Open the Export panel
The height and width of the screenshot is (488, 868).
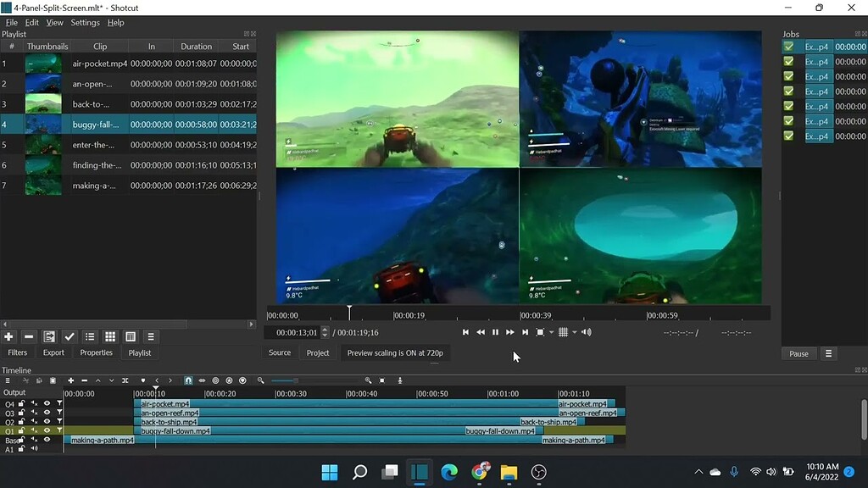coord(53,352)
